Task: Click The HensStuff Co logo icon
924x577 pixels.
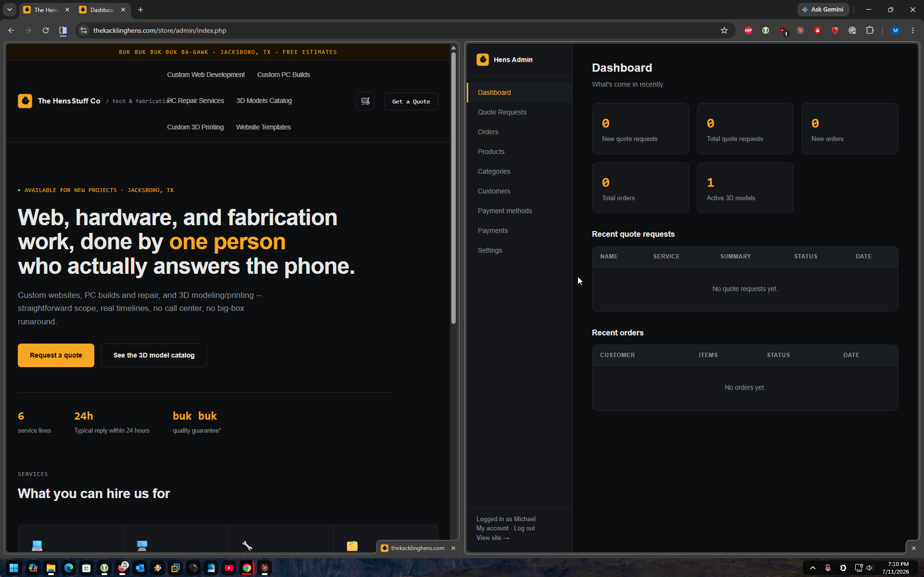Action: tap(25, 101)
